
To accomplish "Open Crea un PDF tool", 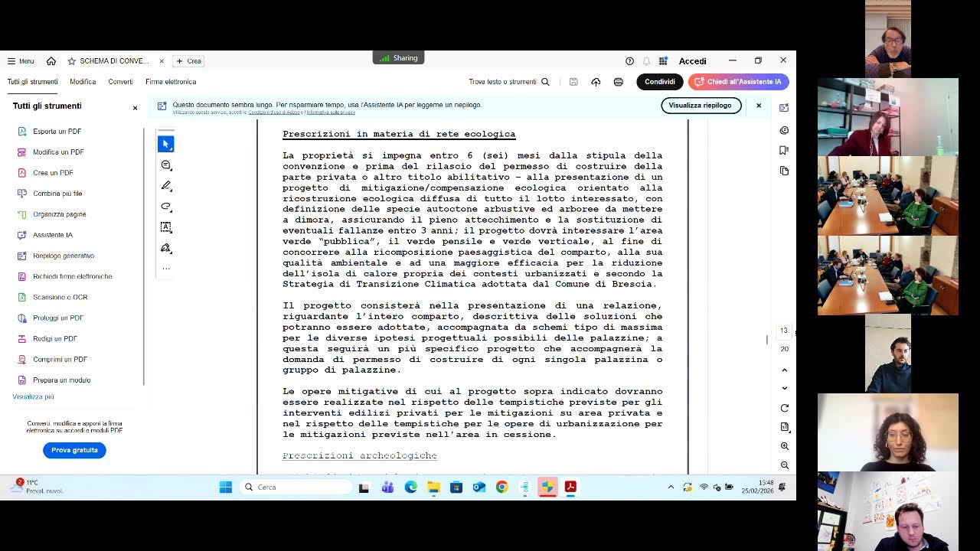I will coord(53,173).
